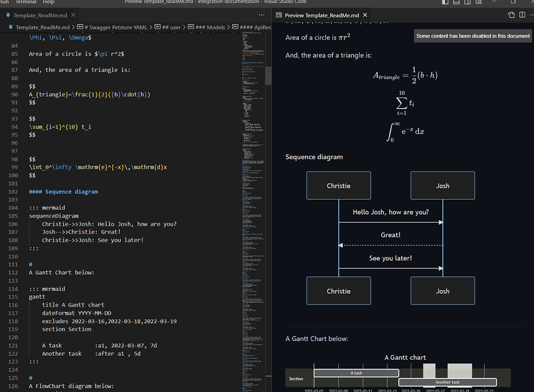Toggle the bottom panel layout icon
The height and width of the screenshot is (392, 534).
[x=457, y=2]
